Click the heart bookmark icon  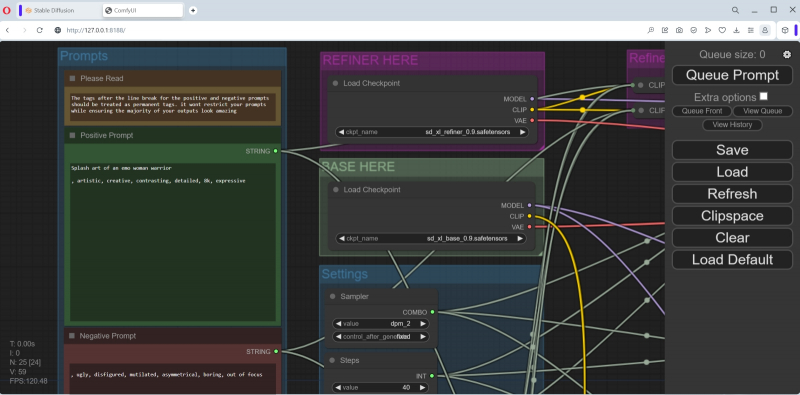722,30
